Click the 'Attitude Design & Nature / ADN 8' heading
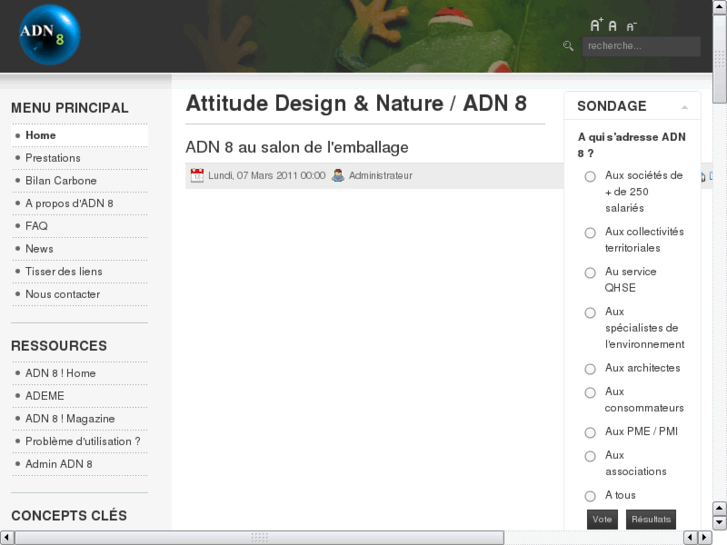Image resolution: width=727 pixels, height=545 pixels. [356, 103]
